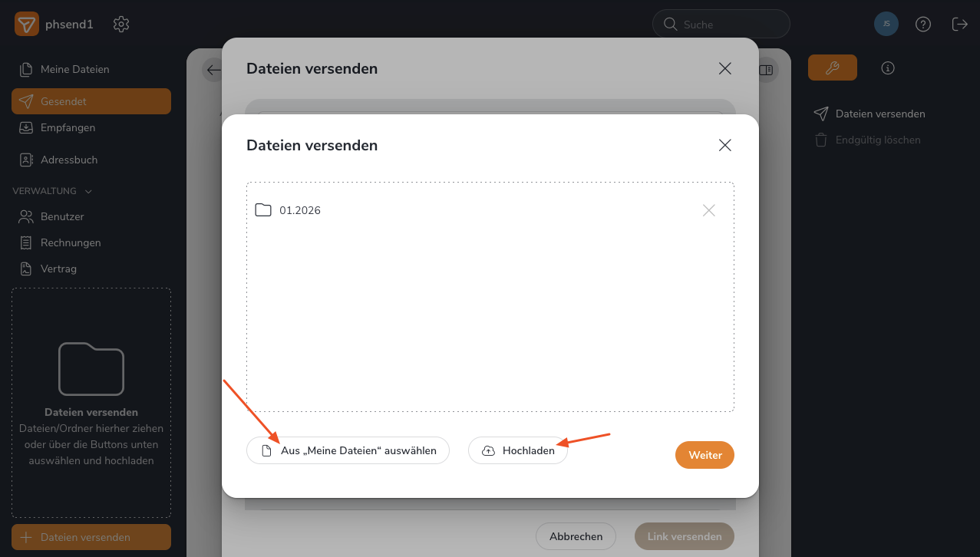Click into the Suche search field
980x557 pixels.
tap(729, 25)
